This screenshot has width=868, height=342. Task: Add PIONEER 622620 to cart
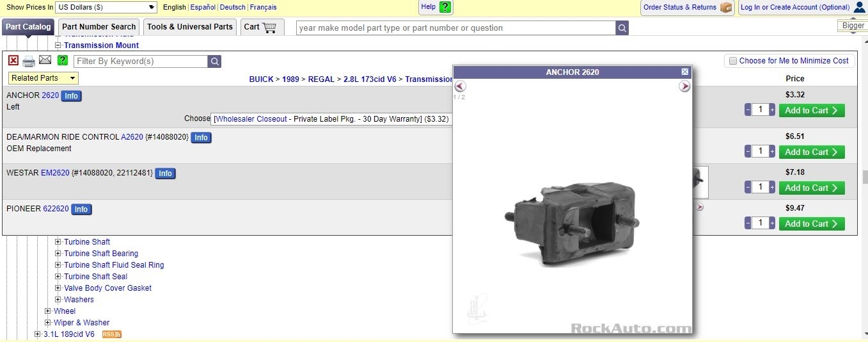click(812, 224)
